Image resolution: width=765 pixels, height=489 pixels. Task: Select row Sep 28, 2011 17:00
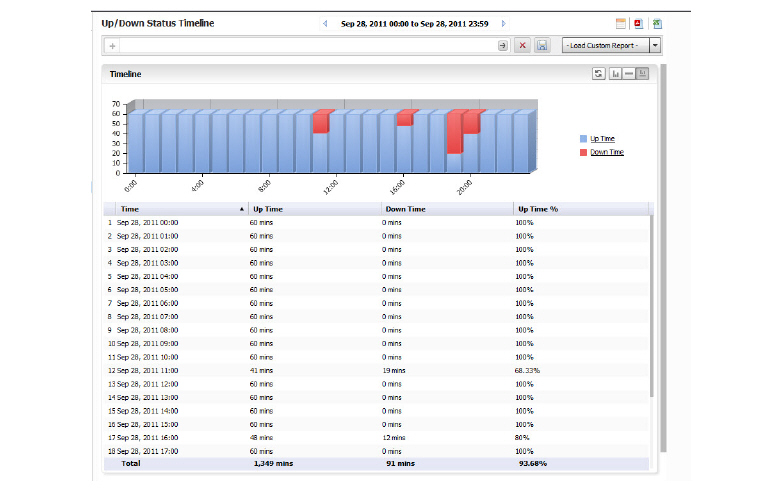377,451
